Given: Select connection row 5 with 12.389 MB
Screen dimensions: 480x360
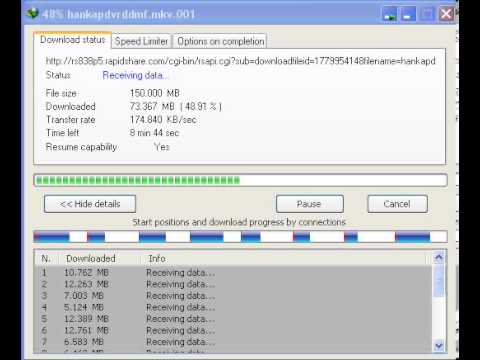Looking at the screenshot, I should point(233,319).
